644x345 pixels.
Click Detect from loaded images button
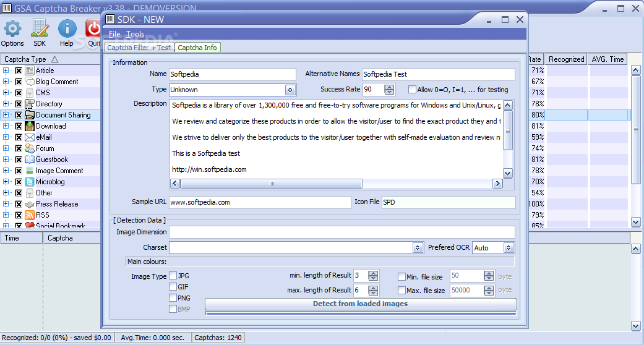pyautogui.click(x=360, y=304)
